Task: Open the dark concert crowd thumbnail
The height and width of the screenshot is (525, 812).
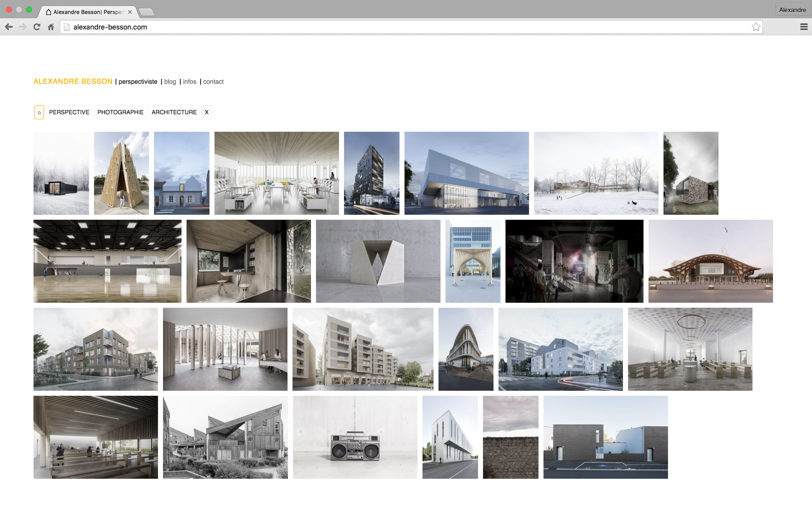Action: tap(574, 261)
